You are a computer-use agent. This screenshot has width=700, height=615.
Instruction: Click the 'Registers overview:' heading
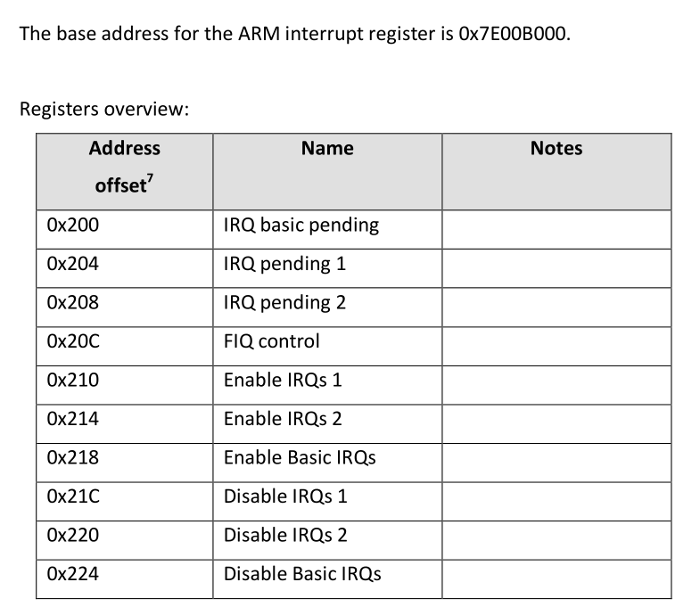point(103,109)
